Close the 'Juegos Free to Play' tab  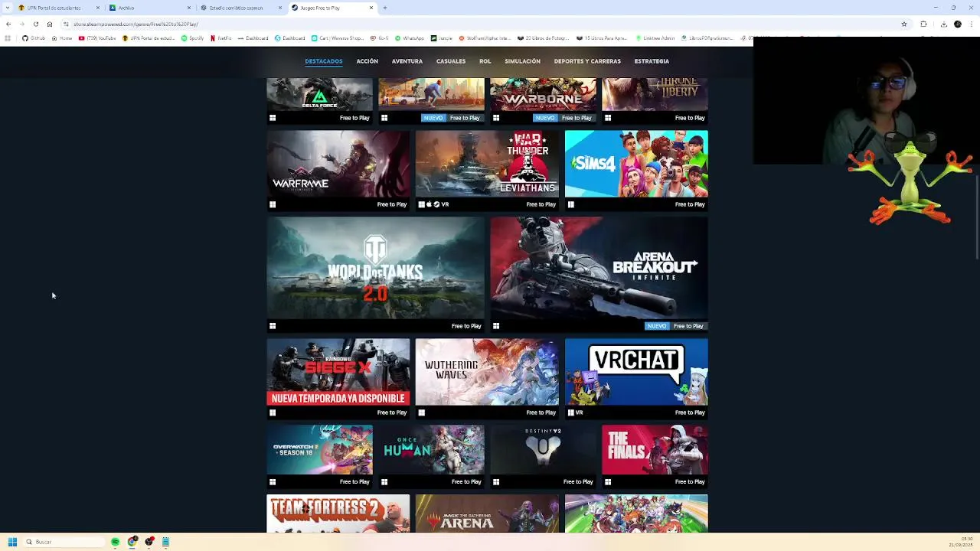tap(371, 8)
